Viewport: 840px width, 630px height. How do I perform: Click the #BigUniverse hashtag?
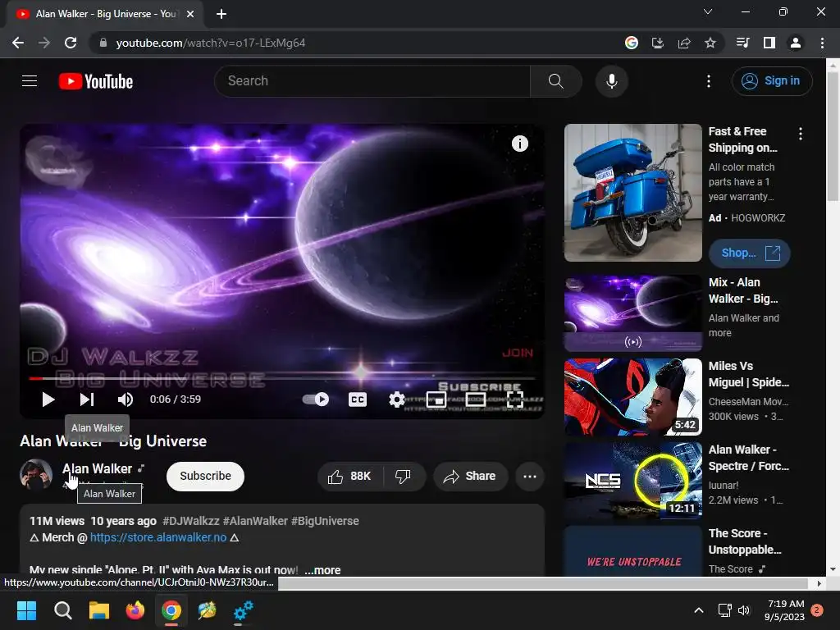[325, 521]
